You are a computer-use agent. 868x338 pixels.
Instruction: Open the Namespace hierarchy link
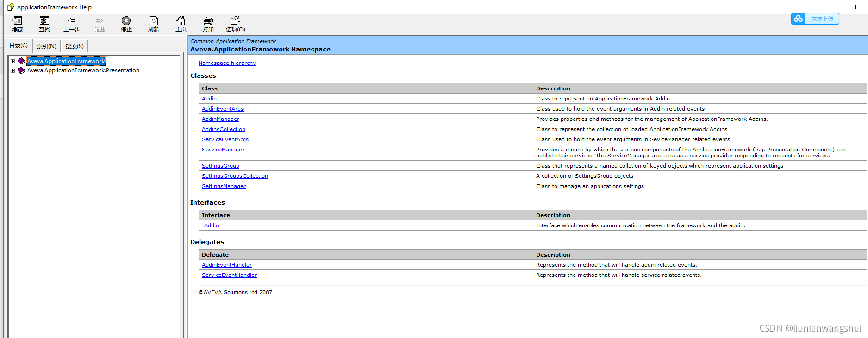click(227, 63)
